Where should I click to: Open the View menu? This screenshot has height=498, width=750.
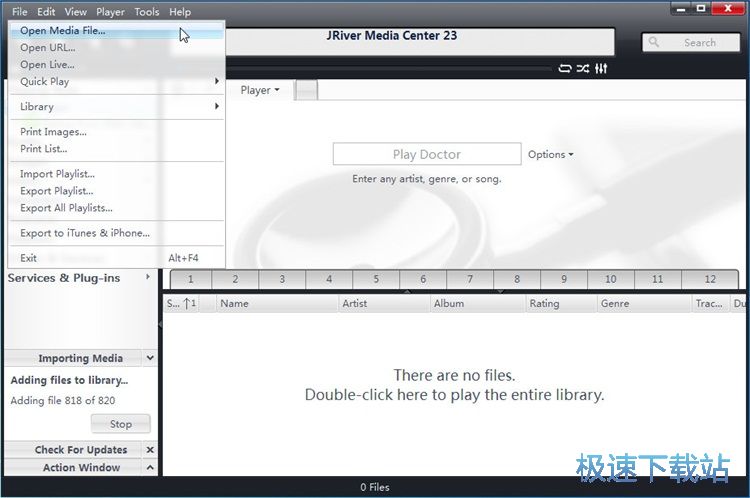pyautogui.click(x=76, y=11)
